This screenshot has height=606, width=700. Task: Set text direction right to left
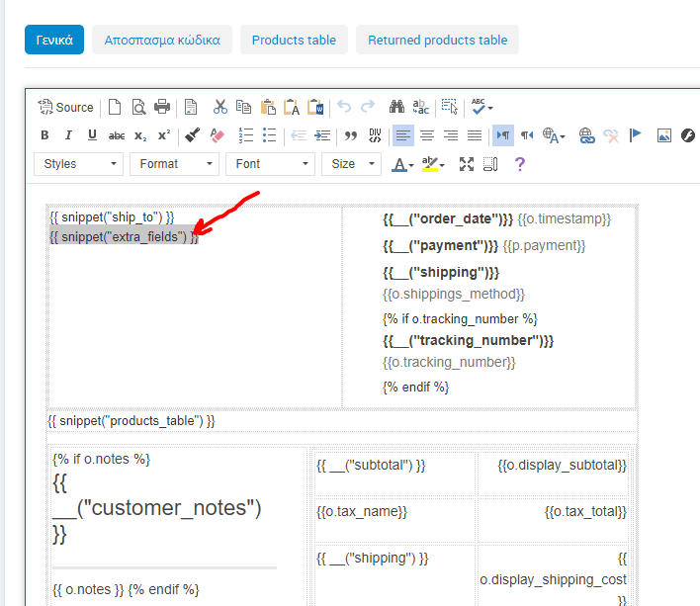(527, 135)
